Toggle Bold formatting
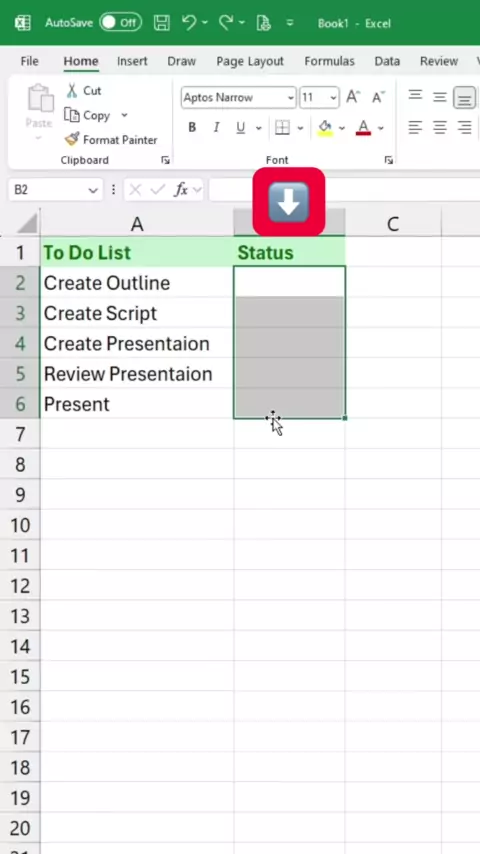The image size is (480, 854). coord(192,128)
